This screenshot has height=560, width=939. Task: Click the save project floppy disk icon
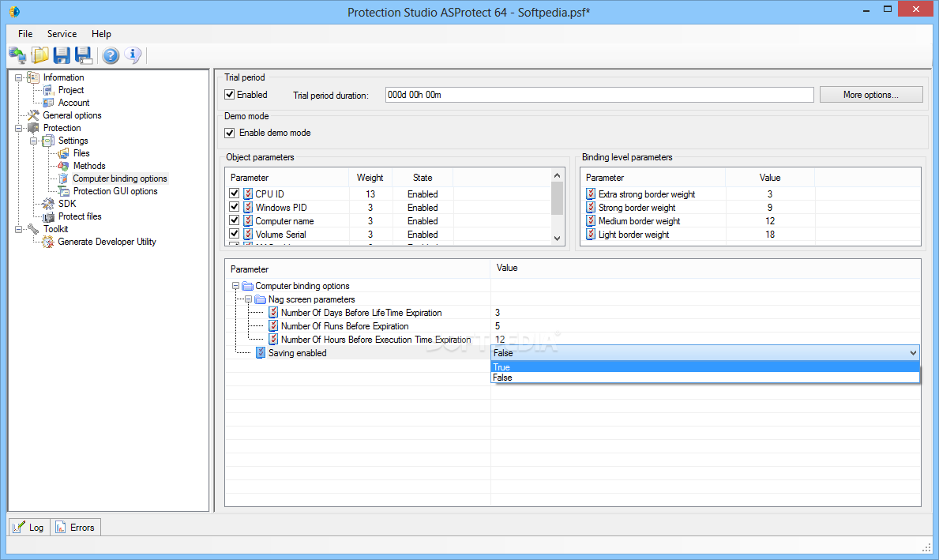[62, 55]
